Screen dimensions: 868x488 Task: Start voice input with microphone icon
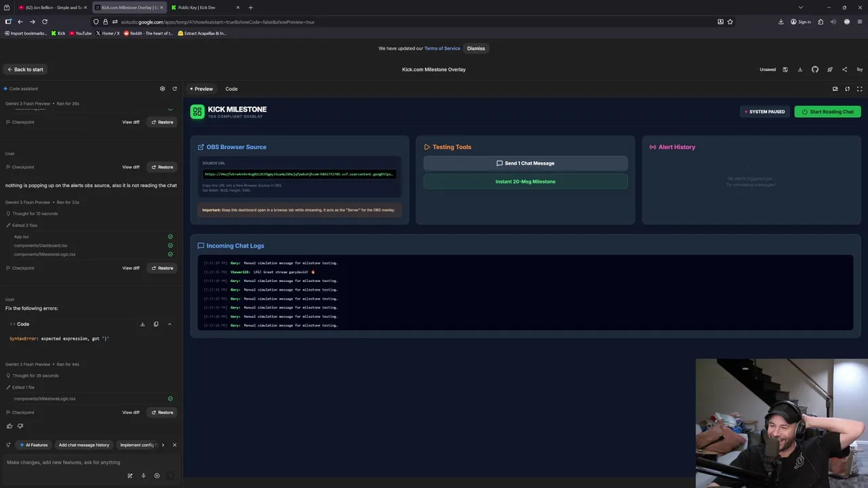tap(143, 476)
